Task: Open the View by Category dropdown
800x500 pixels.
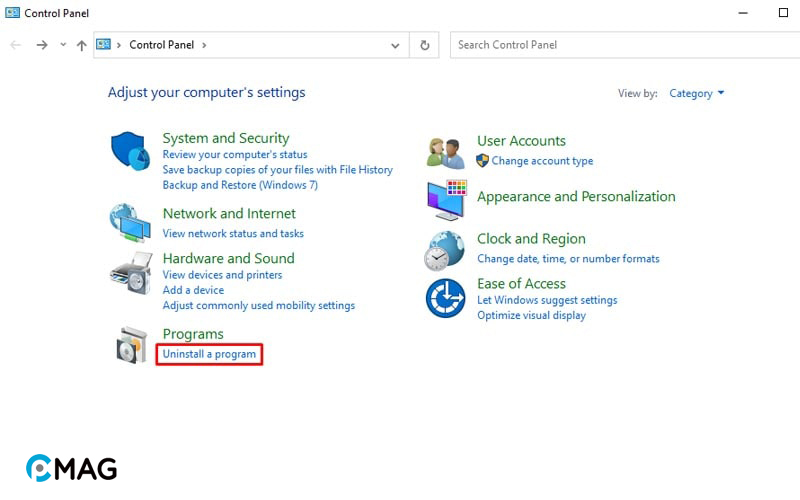Action: 696,93
